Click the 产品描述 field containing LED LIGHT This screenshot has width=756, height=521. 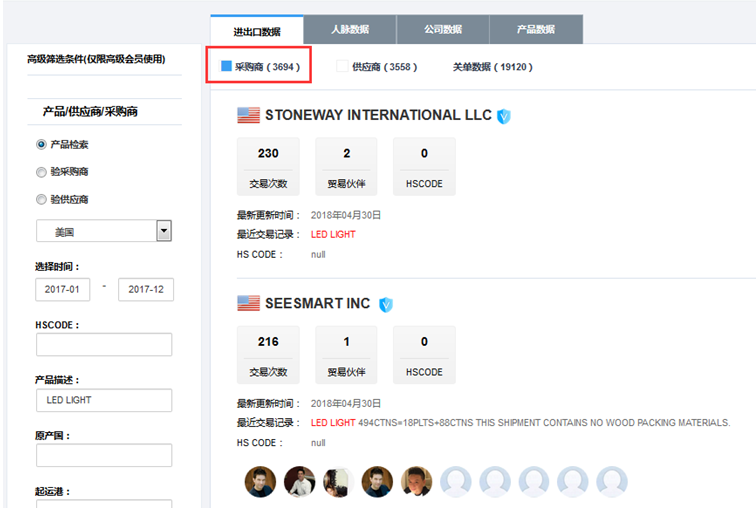coord(104,401)
